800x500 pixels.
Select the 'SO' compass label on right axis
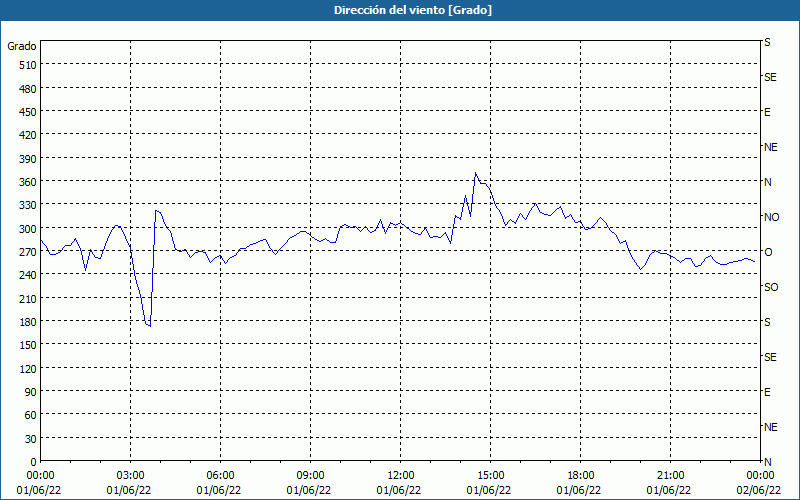(771, 287)
